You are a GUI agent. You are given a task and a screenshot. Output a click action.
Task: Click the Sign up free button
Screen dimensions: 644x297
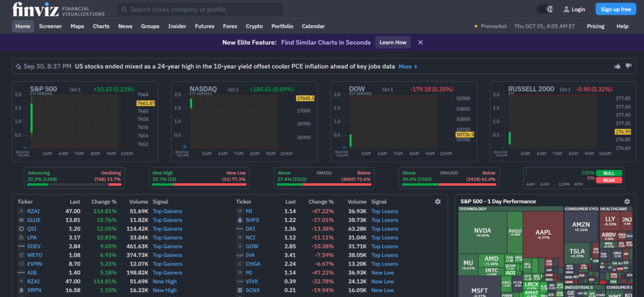click(x=616, y=9)
